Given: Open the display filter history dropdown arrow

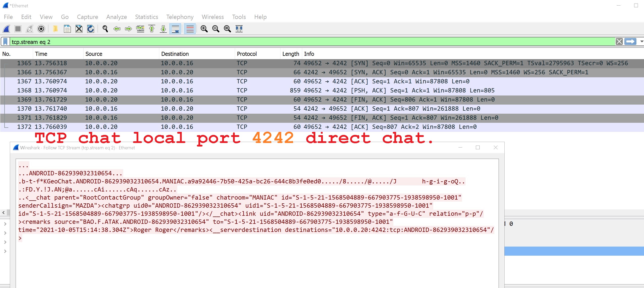Looking at the screenshot, I should (x=641, y=41).
